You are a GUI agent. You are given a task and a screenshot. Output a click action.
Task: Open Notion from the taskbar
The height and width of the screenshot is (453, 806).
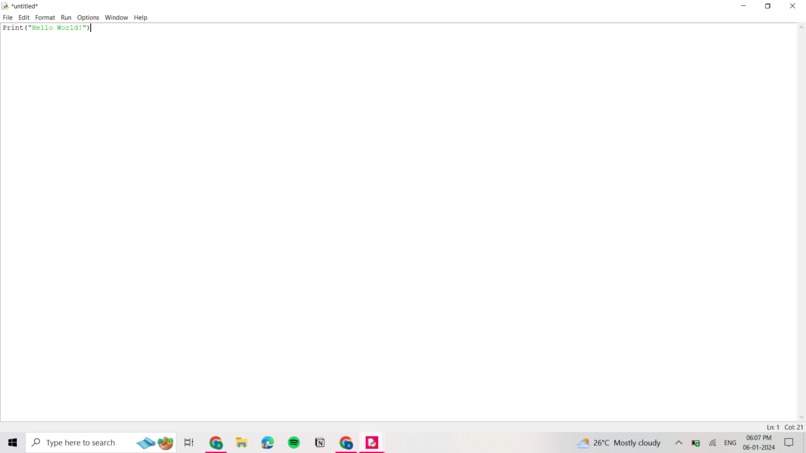320,443
